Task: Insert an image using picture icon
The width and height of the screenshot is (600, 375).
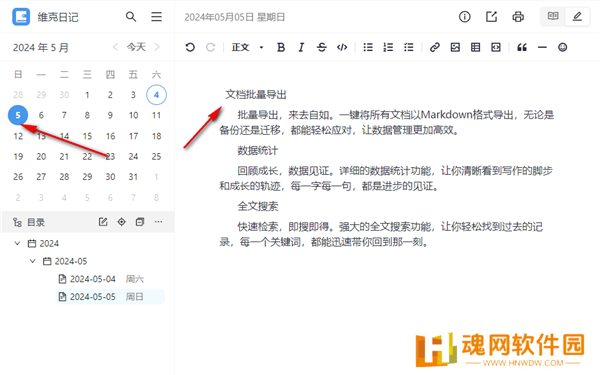Action: tap(455, 47)
